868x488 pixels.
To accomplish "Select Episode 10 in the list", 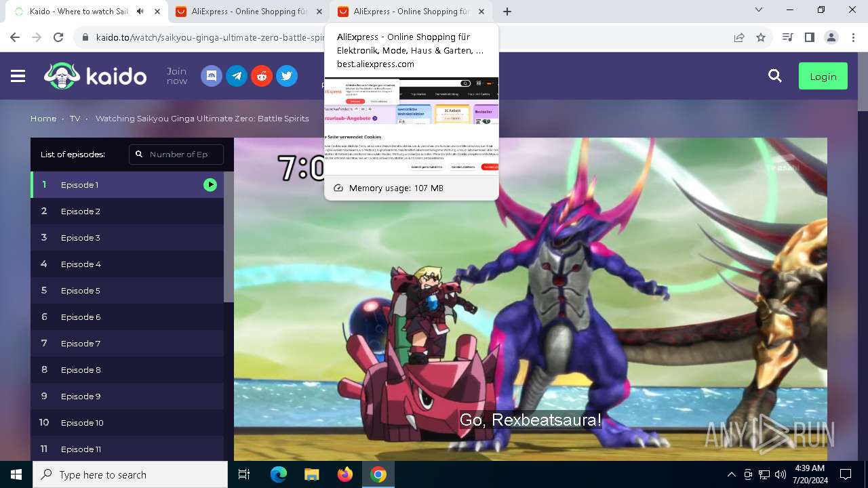I will [127, 422].
